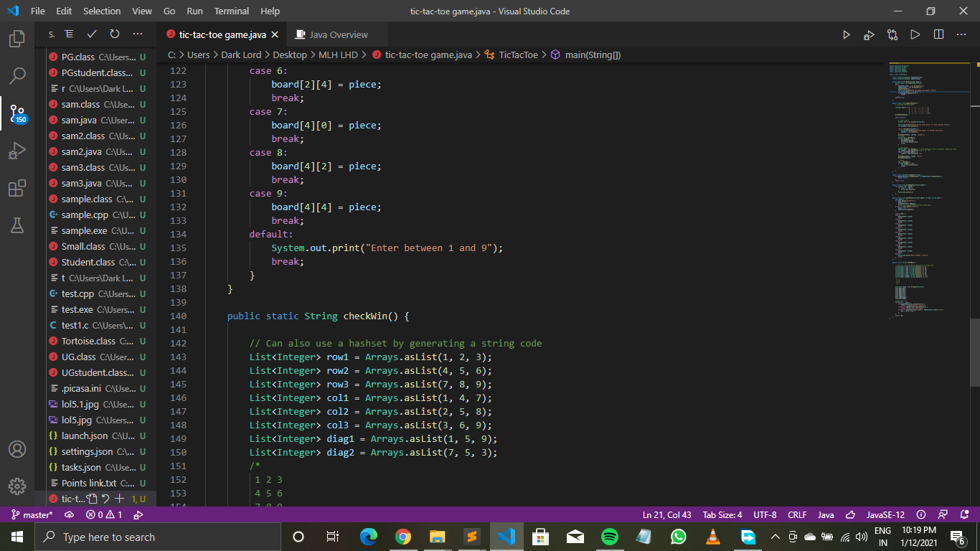980x551 pixels.
Task: Open Google Chrome from the taskbar
Action: (402, 537)
